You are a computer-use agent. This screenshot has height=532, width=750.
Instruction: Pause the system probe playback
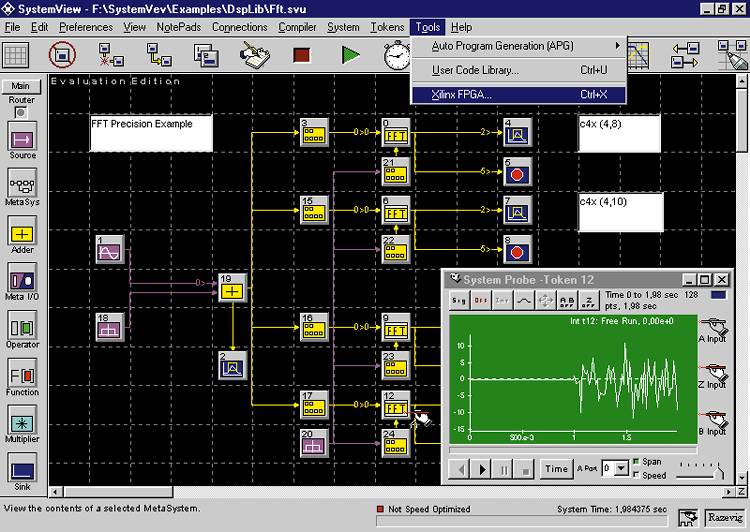click(x=504, y=470)
